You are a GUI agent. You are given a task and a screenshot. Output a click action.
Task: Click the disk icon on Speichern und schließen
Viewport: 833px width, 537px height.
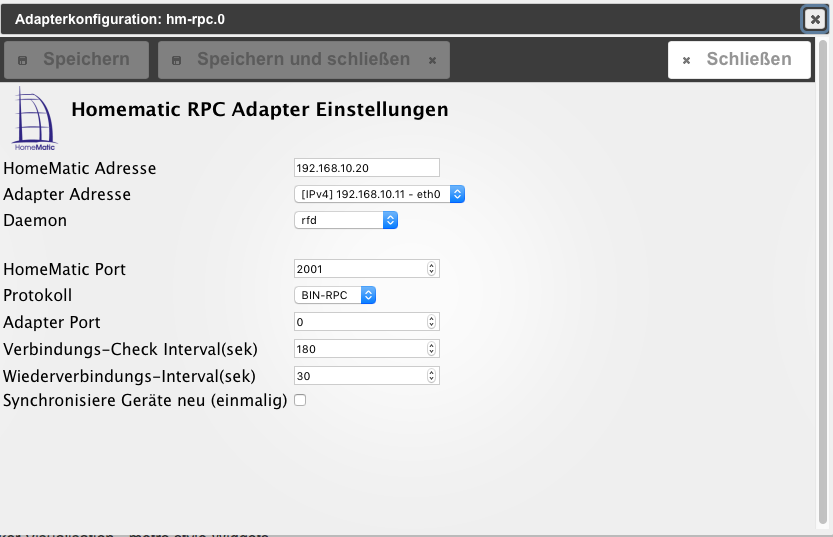point(177,60)
